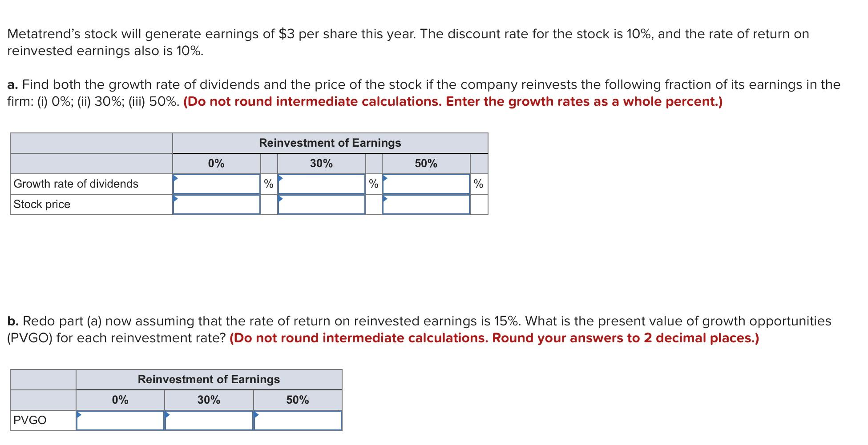868x445 pixels.
Task: Click the stock price input under 50% column
Action: [x=425, y=204]
